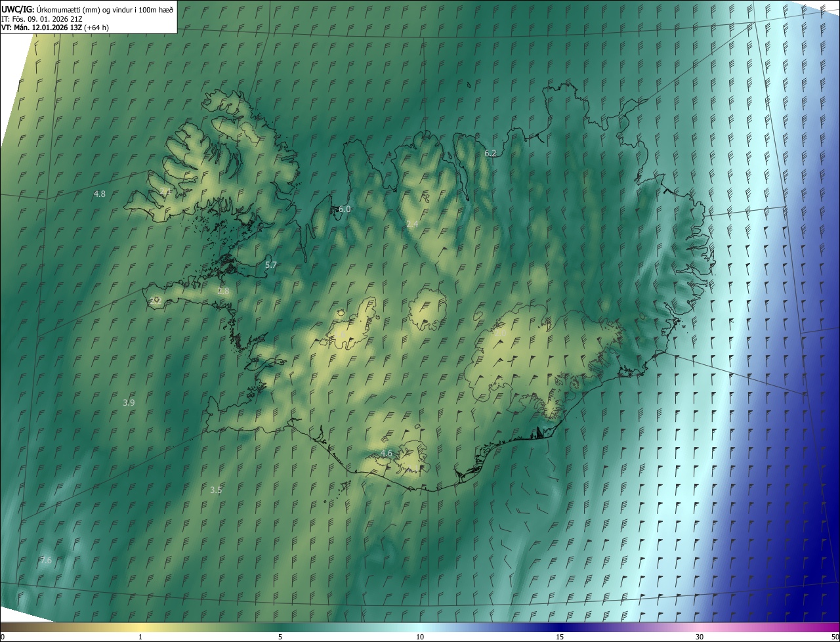The height and width of the screenshot is (642, 840).
Task: Click the '3.9' value over the sea
Action: (129, 402)
